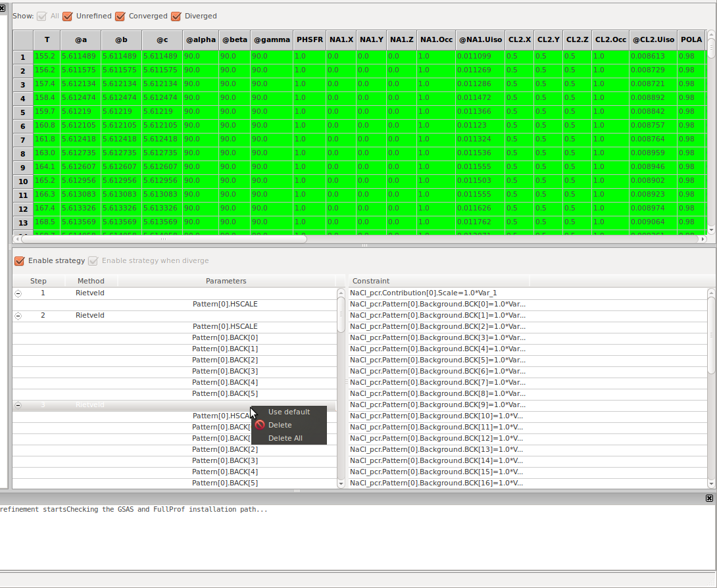Choose Delete All from context menu
717x588 pixels.
[x=289, y=438]
